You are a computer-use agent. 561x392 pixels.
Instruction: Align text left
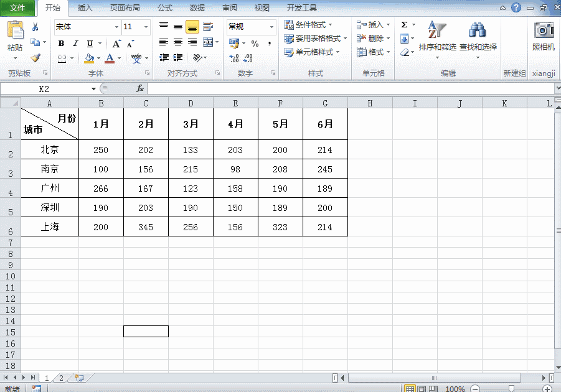164,42
